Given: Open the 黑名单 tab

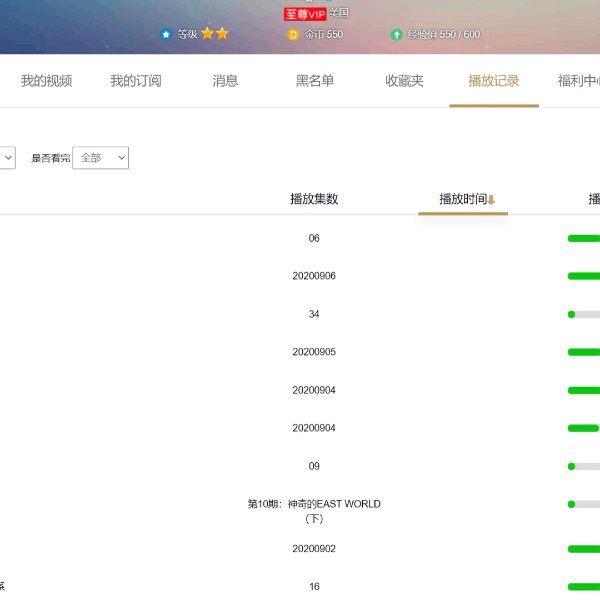Looking at the screenshot, I should (x=315, y=81).
